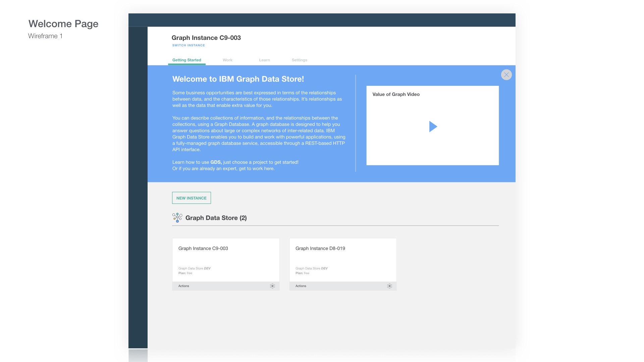Screen dimensions: 644x362
Task: Click the Welcome Page title label
Action: tap(63, 24)
